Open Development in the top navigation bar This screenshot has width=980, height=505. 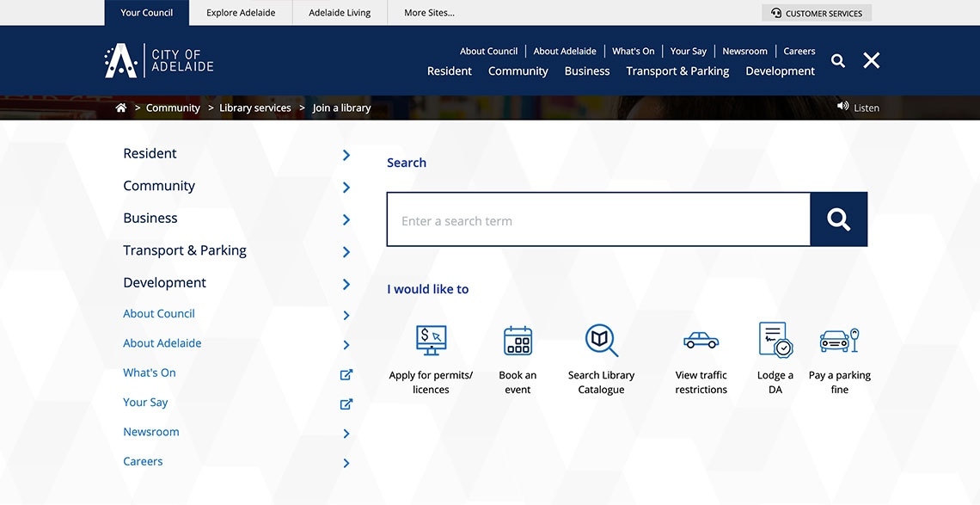click(780, 71)
